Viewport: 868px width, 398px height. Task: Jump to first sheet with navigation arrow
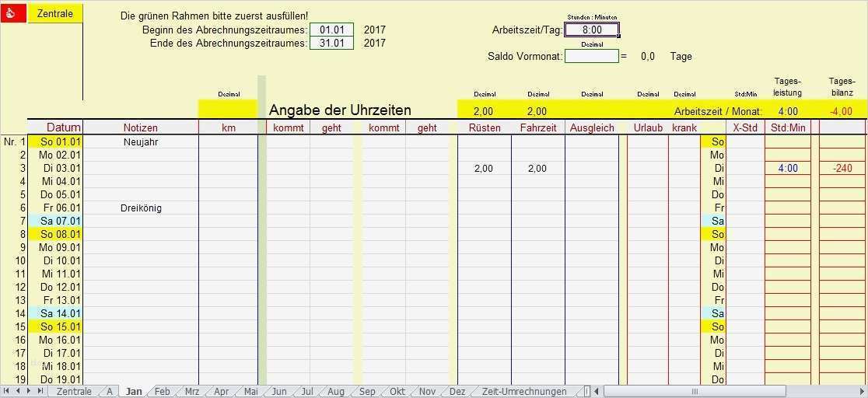(x=6, y=391)
